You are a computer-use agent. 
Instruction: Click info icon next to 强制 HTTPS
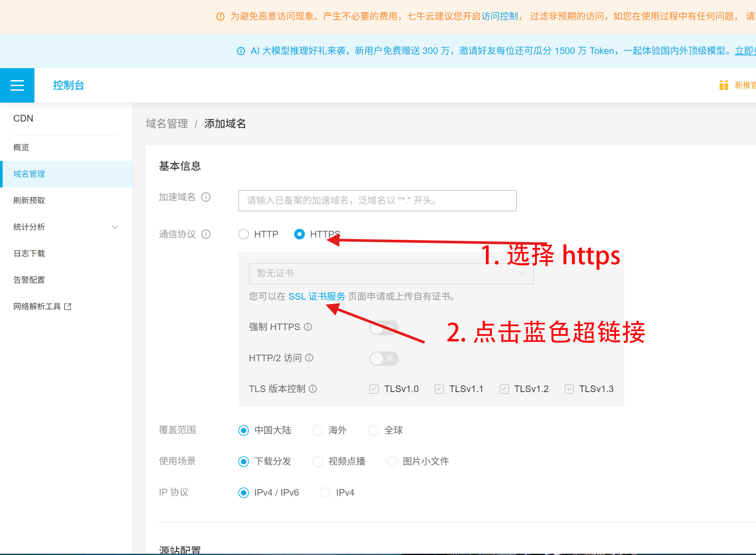pos(307,327)
